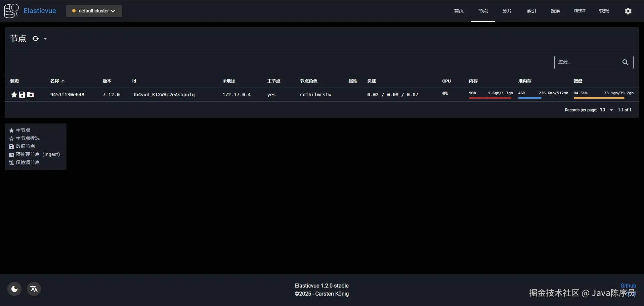Click the ingest node icon in row
The image size is (644, 306).
[x=30, y=95]
